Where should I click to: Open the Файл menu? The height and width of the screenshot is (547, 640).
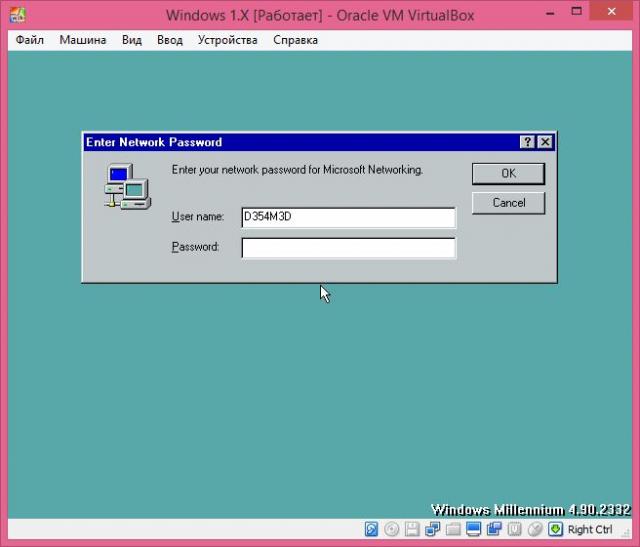29,40
